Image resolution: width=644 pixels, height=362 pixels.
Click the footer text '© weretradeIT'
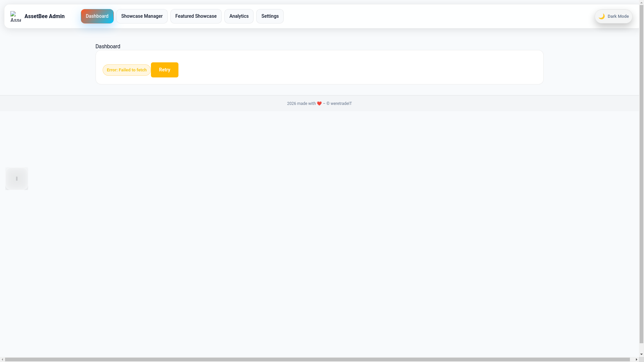[x=339, y=104]
